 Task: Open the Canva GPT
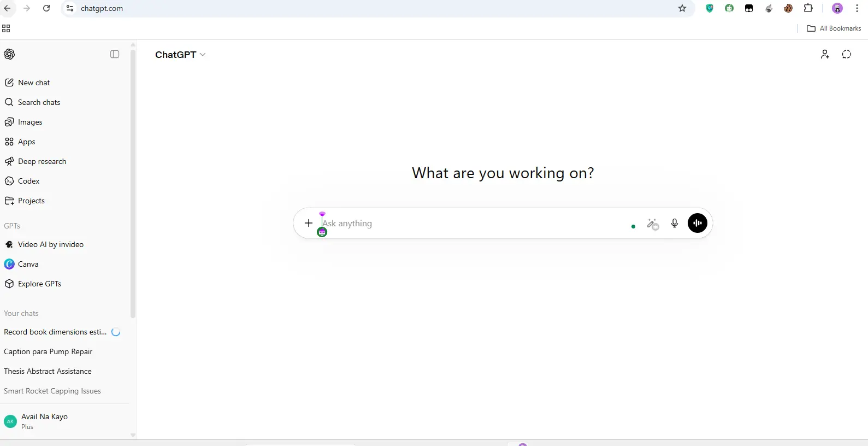pos(22,264)
